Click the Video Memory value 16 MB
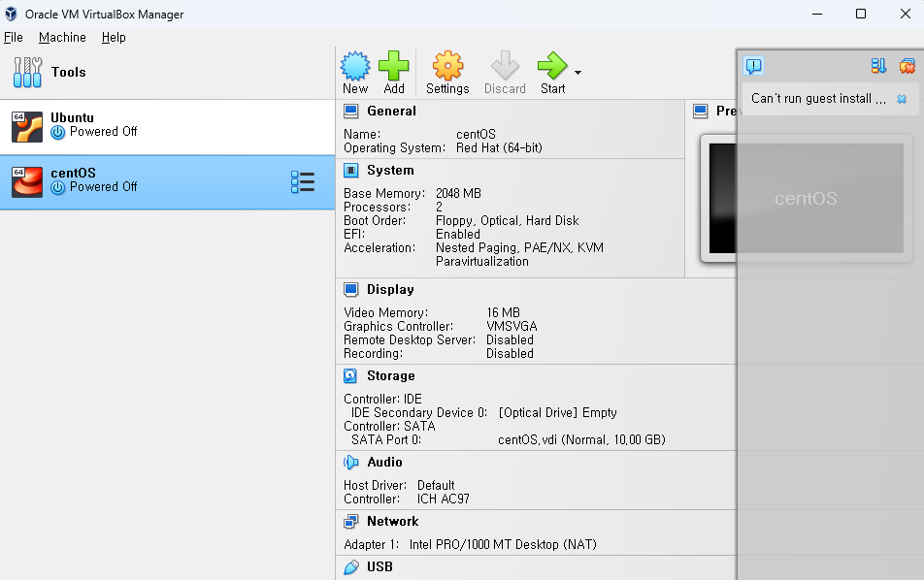 [503, 312]
